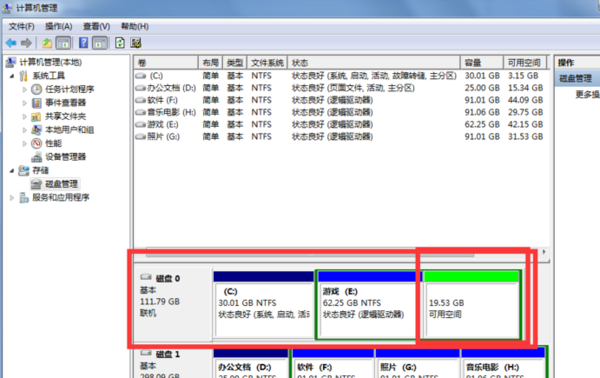The height and width of the screenshot is (378, 600).
Task: Click the Up one level folder icon
Action: [x=47, y=43]
